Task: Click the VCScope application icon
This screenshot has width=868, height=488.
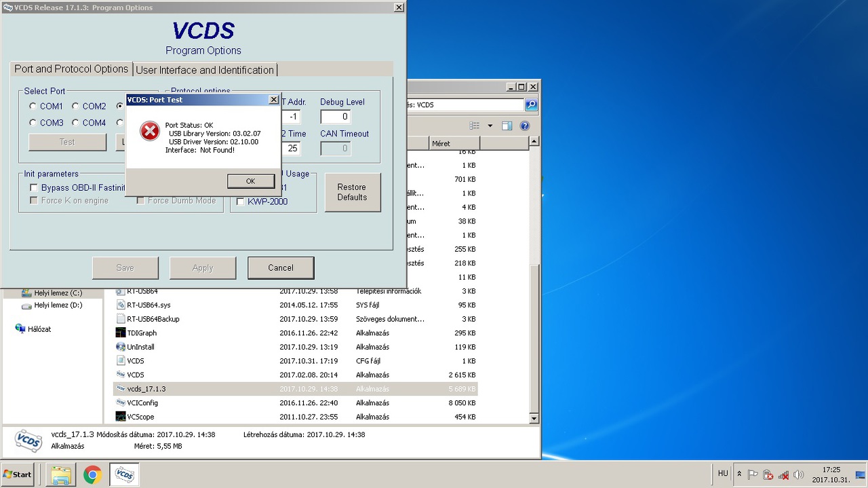Action: point(121,417)
